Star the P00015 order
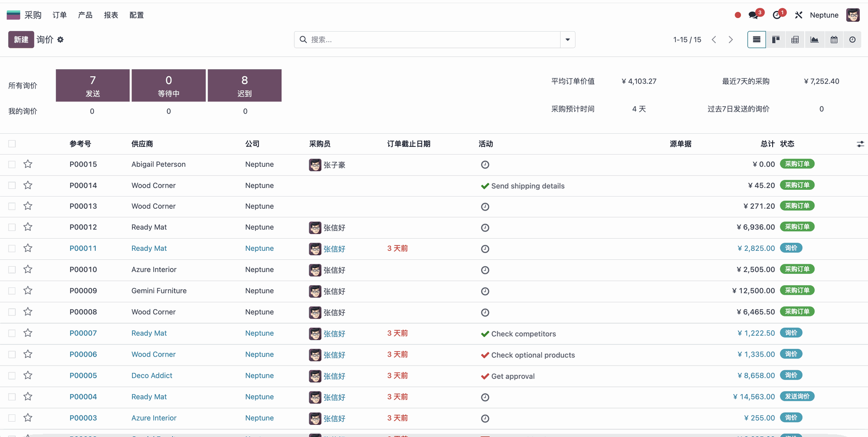 pos(28,164)
